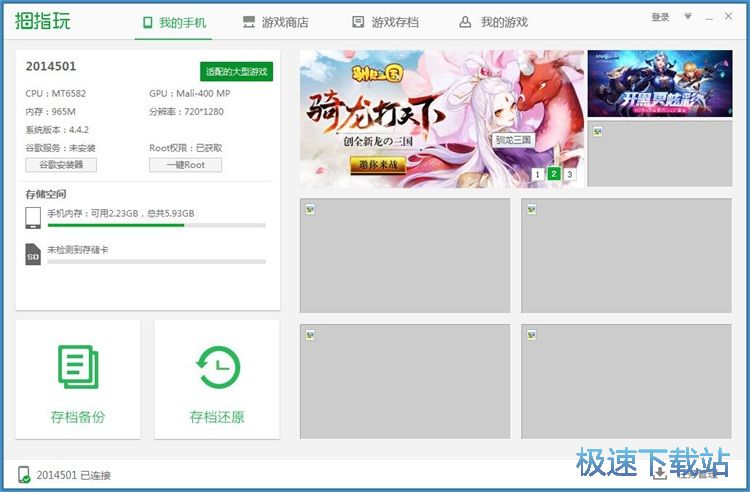Viewport: 750px width, 492px height.
Task: Click the phone icon beside 我的手机
Action: pyautogui.click(x=148, y=22)
